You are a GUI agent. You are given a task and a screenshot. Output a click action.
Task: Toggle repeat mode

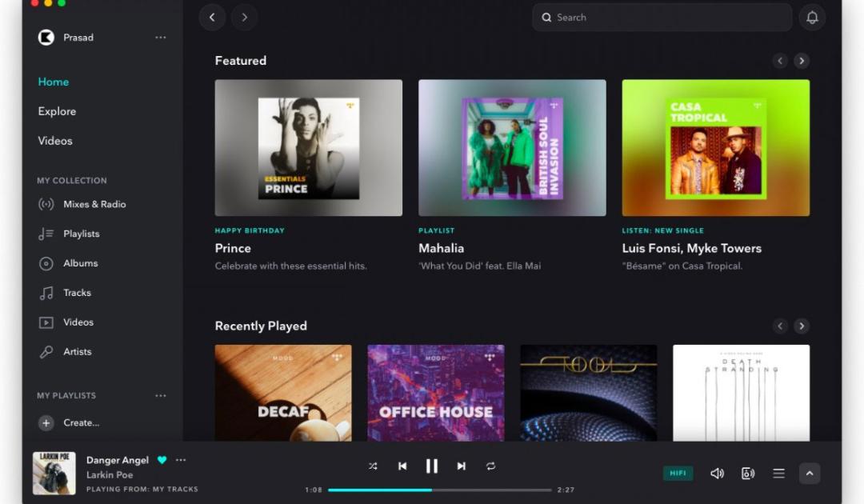[x=490, y=466]
